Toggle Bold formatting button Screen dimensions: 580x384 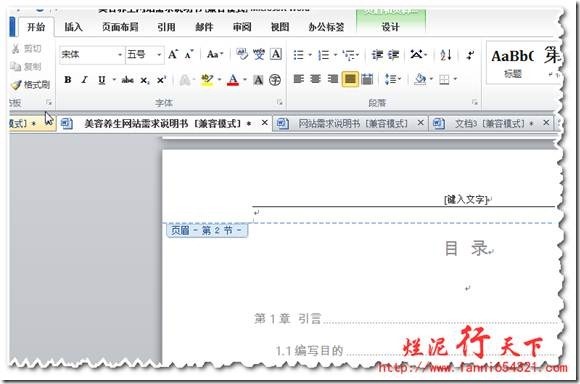tap(68, 80)
